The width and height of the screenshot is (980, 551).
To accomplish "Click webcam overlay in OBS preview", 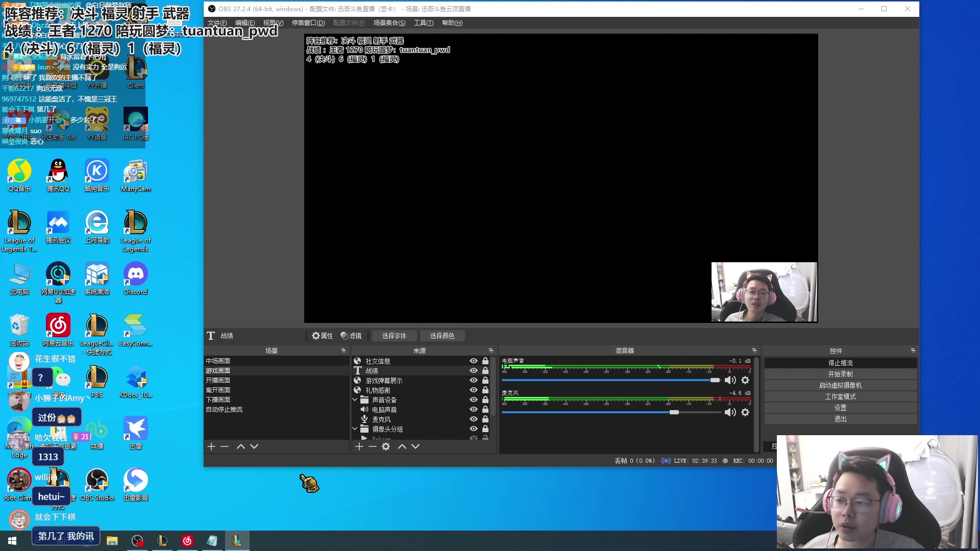I will coord(764,292).
